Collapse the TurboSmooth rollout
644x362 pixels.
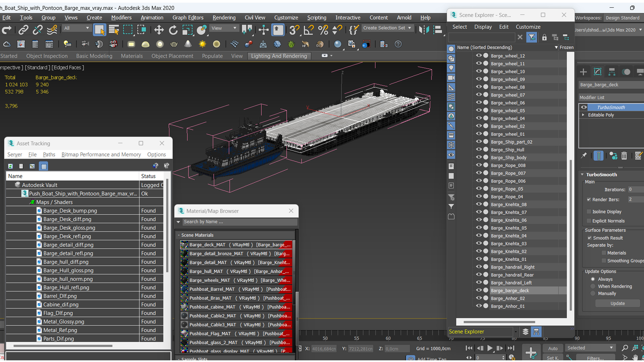point(583,175)
